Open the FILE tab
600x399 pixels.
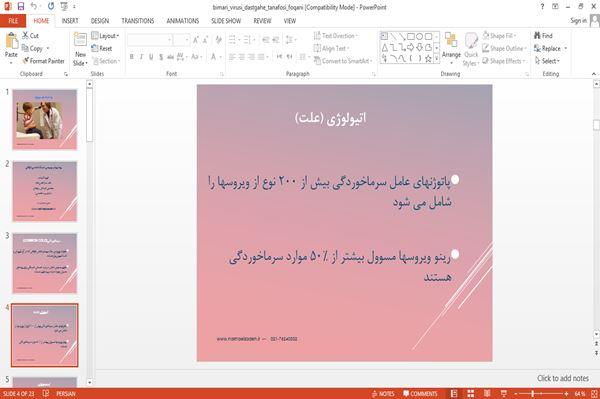pyautogui.click(x=13, y=21)
